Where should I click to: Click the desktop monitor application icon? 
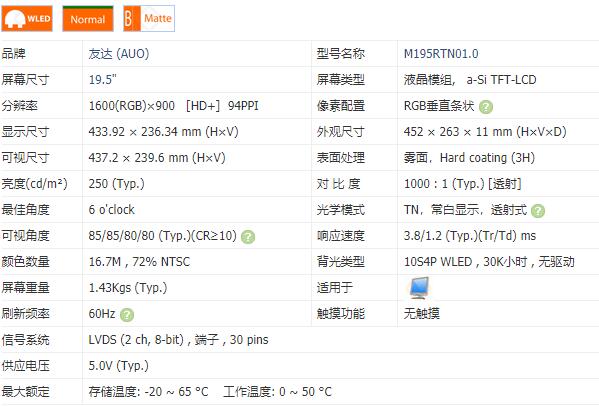click(x=419, y=288)
